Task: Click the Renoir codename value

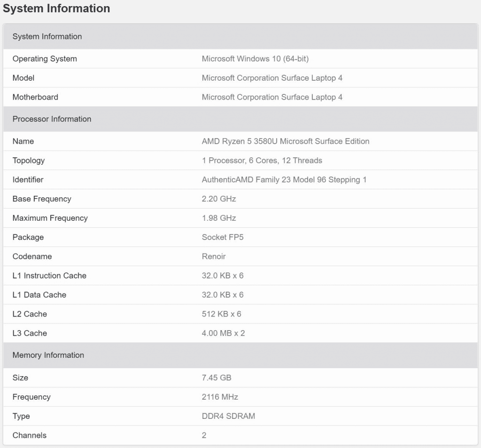Action: [214, 257]
